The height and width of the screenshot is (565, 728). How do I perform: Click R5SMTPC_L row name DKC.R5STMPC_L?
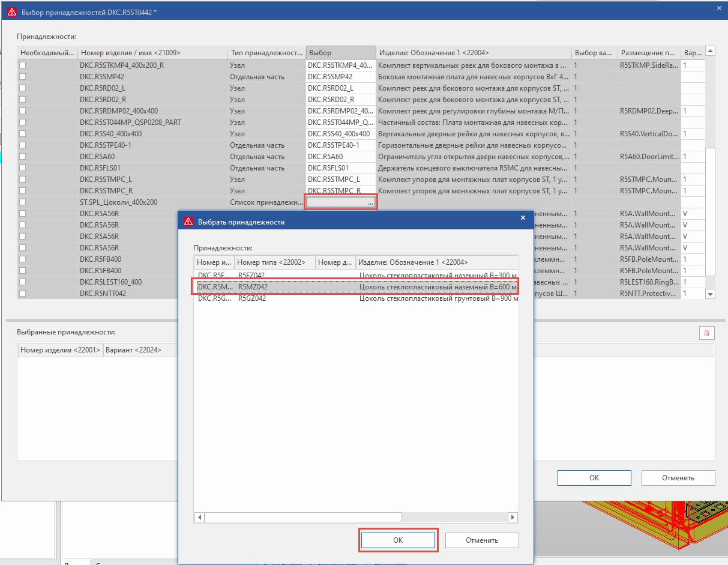click(106, 179)
